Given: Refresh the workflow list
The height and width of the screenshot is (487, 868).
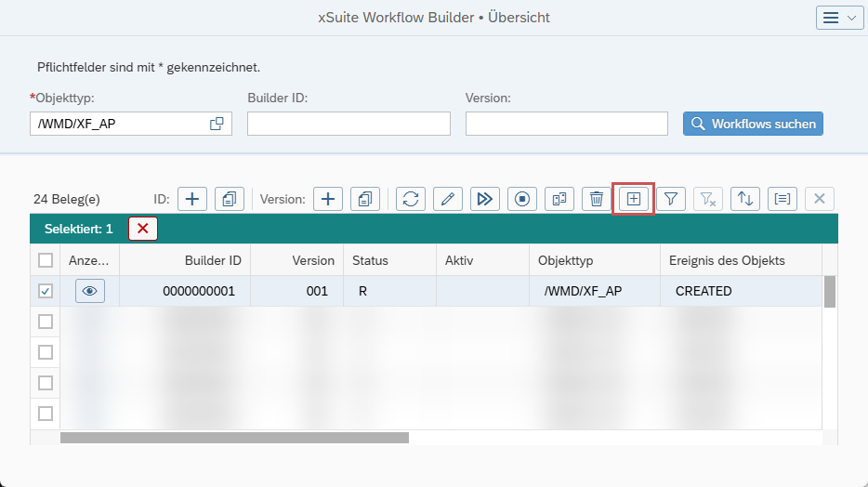Looking at the screenshot, I should click(x=411, y=199).
